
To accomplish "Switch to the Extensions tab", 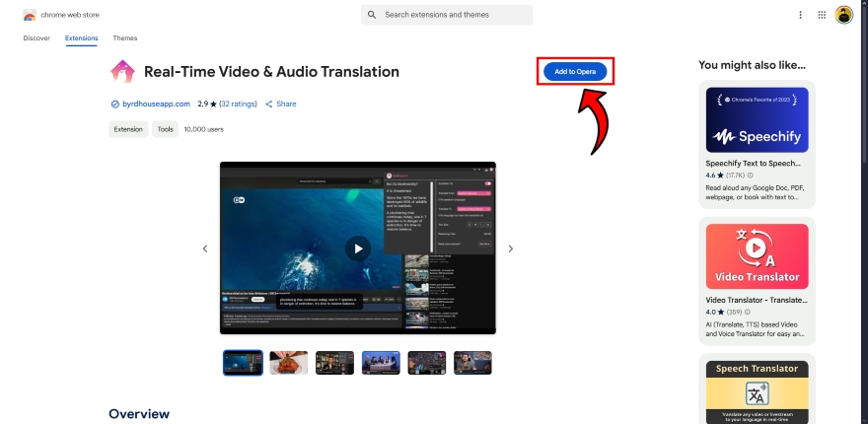I will [x=81, y=38].
